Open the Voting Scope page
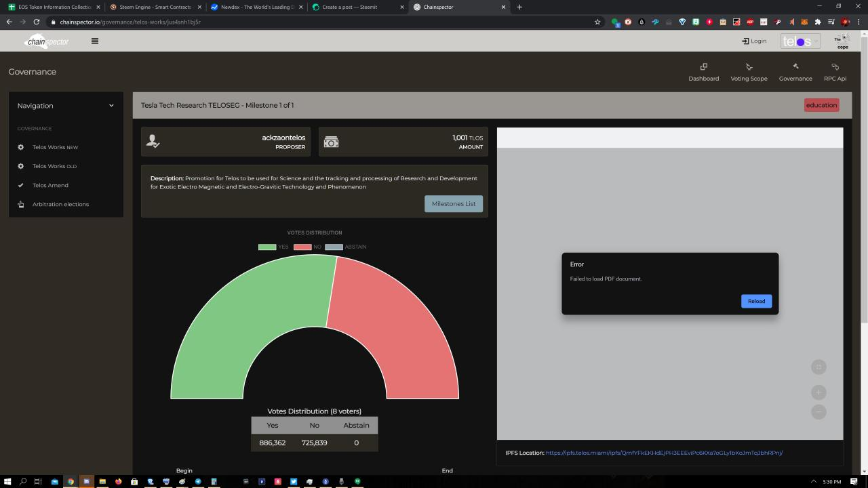The image size is (868, 488). [x=749, y=72]
